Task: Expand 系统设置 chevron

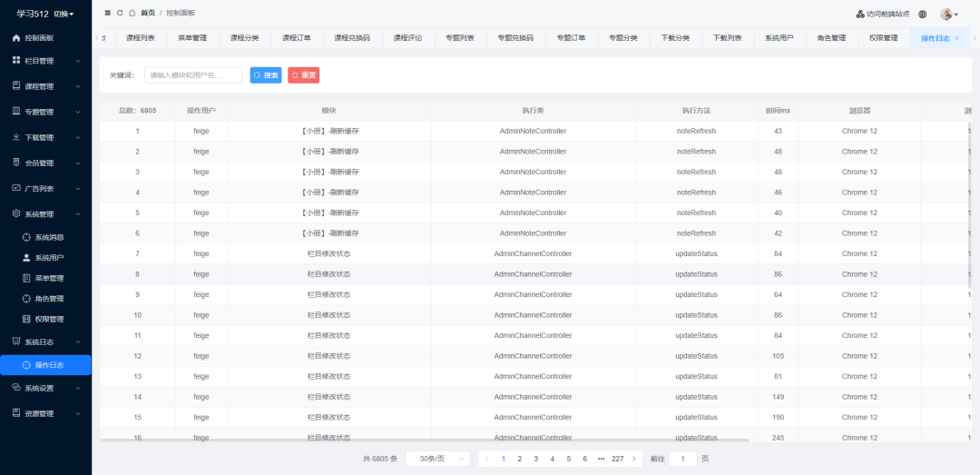Action: tap(78, 388)
